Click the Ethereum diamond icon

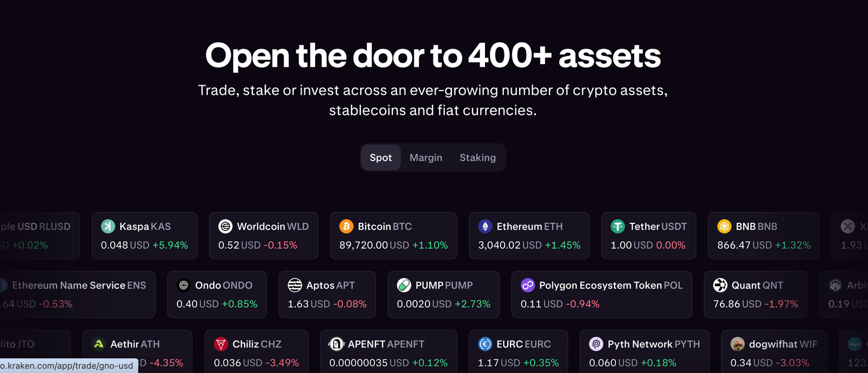point(485,226)
